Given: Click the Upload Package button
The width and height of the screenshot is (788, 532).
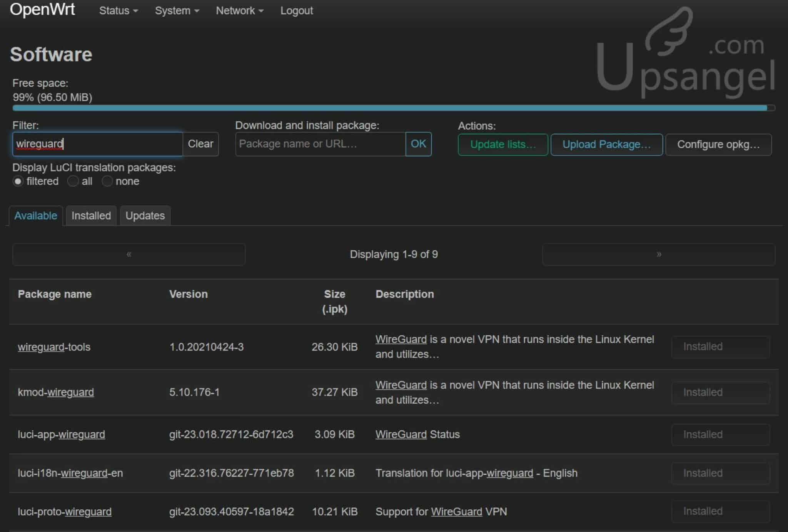Looking at the screenshot, I should [606, 145].
